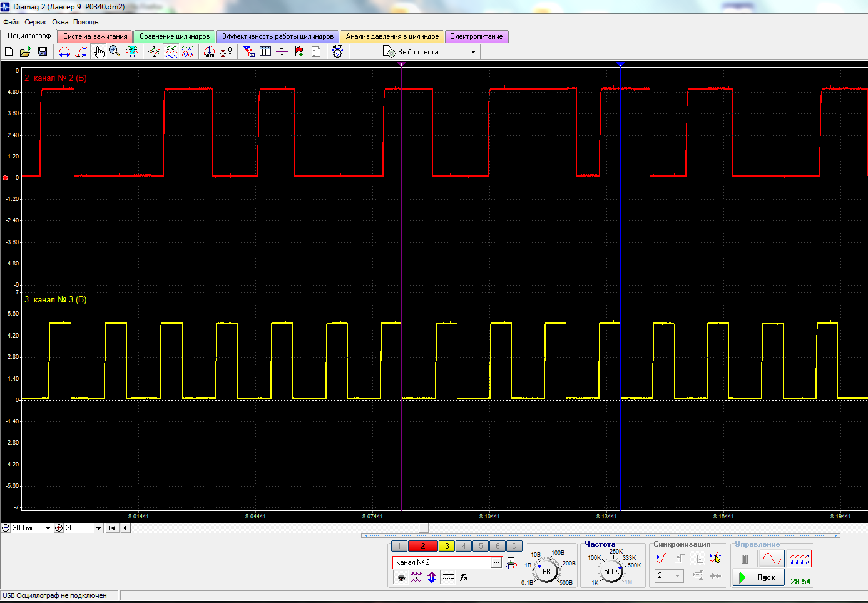
Task: Click vertical stretch waveform tool
Action: tap(81, 51)
